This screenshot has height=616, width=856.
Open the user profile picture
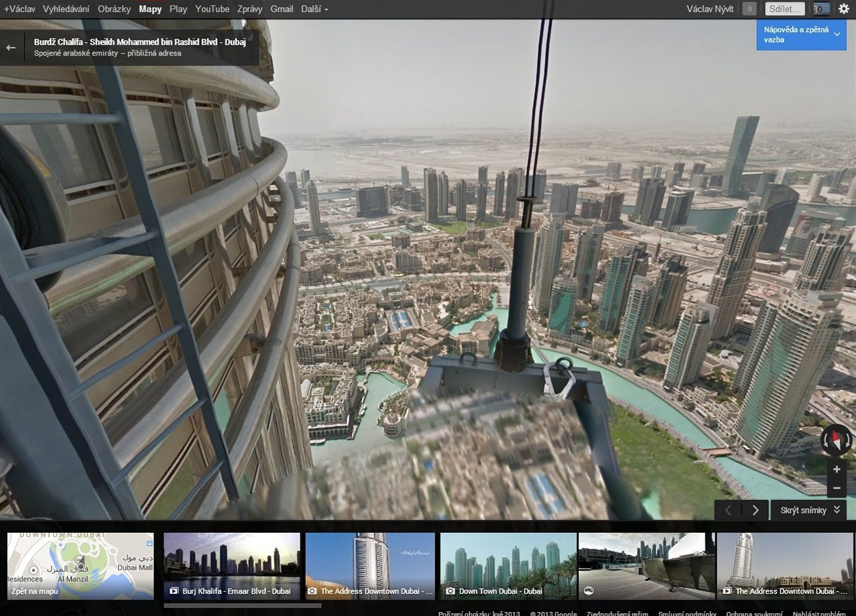(820, 9)
